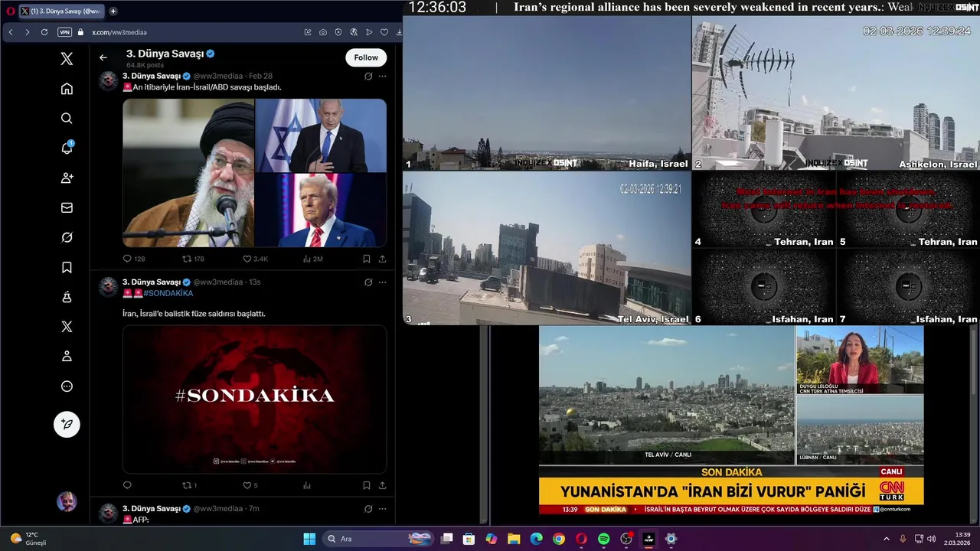Share the Feb 28 post

[x=382, y=259]
